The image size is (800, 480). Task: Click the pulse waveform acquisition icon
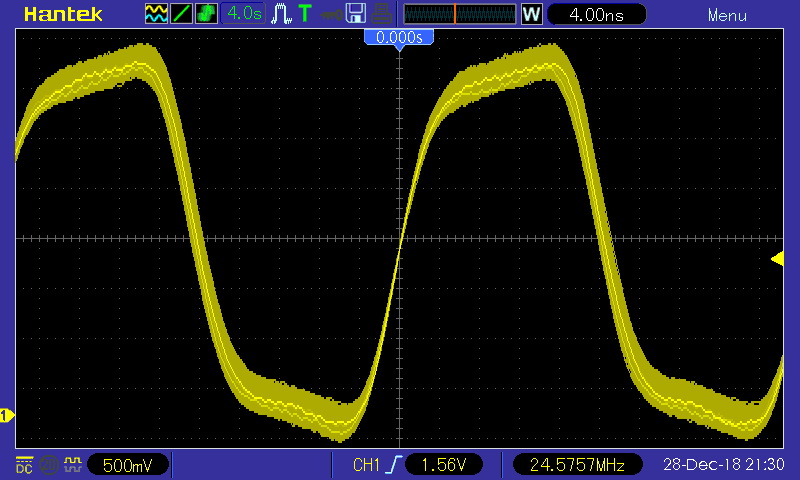[281, 14]
